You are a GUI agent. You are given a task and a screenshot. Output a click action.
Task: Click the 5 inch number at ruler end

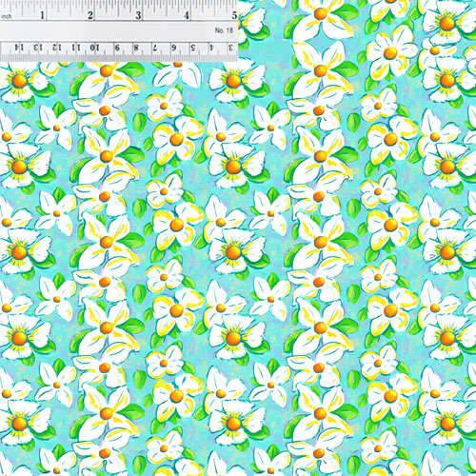point(234,15)
